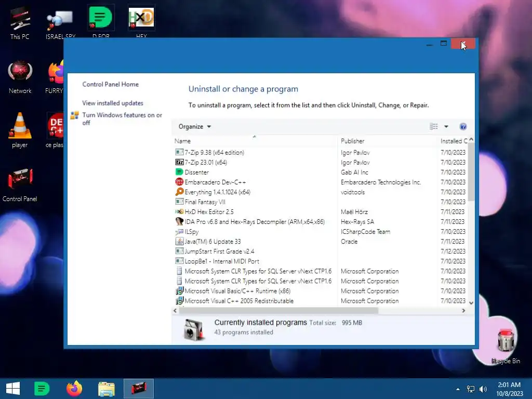Show hidden system tray icons
Image resolution: width=532 pixels, height=399 pixels.
[x=458, y=389]
